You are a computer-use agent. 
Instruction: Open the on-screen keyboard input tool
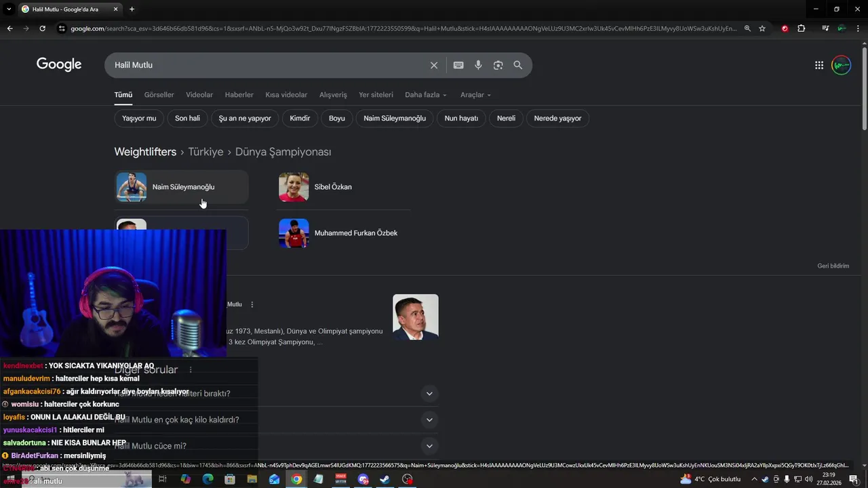click(x=458, y=65)
